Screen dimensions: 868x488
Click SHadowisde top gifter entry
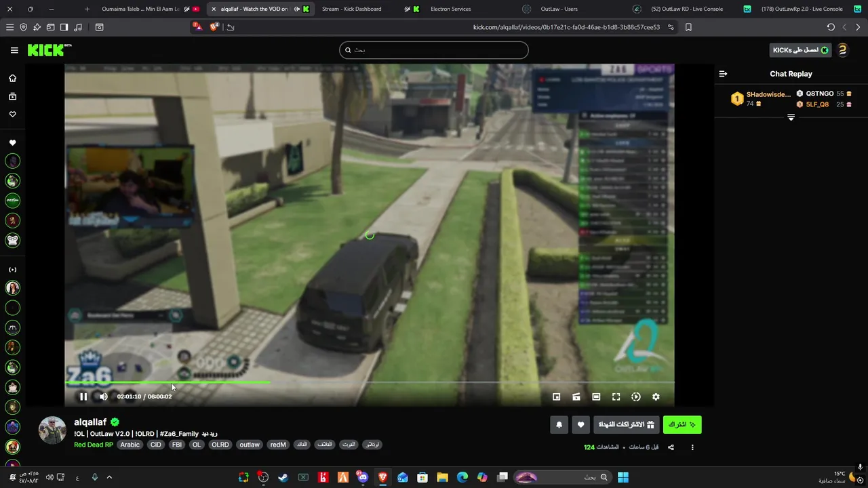[761, 99]
